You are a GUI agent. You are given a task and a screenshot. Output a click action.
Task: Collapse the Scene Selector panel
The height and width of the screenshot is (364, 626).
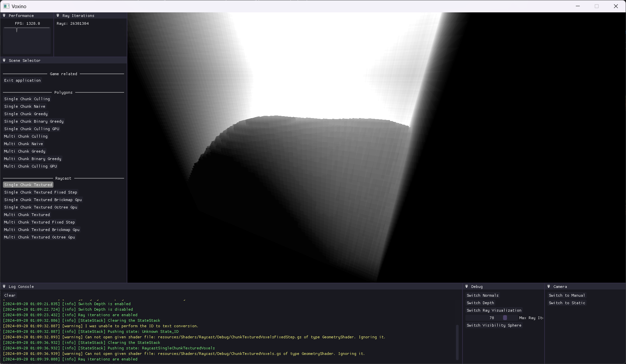pyautogui.click(x=4, y=61)
